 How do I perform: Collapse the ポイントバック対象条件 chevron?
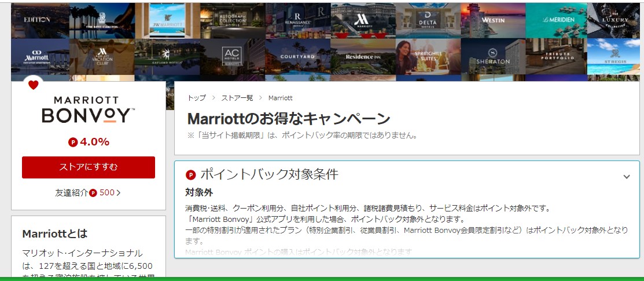(x=626, y=177)
